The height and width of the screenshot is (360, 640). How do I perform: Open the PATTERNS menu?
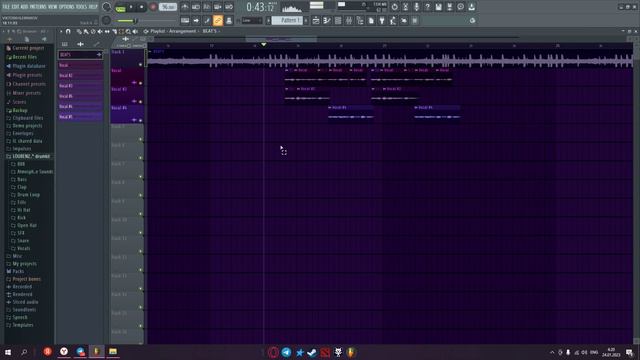click(x=38, y=7)
